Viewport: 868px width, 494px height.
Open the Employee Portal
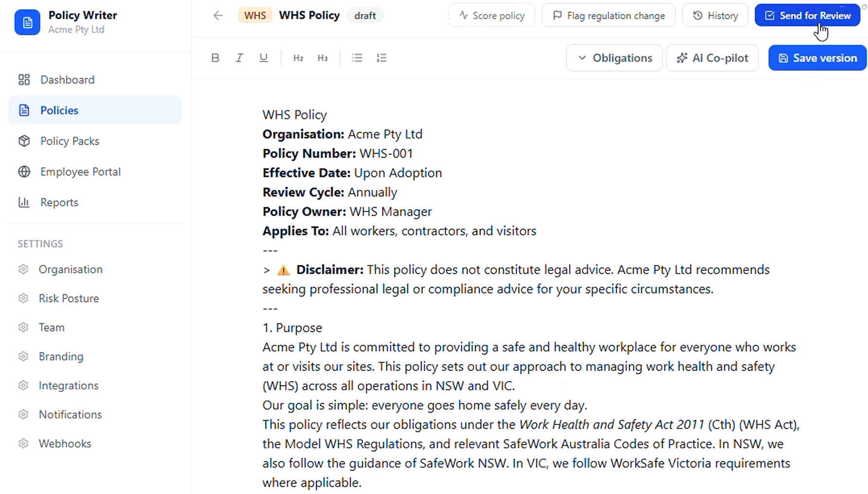click(95, 172)
